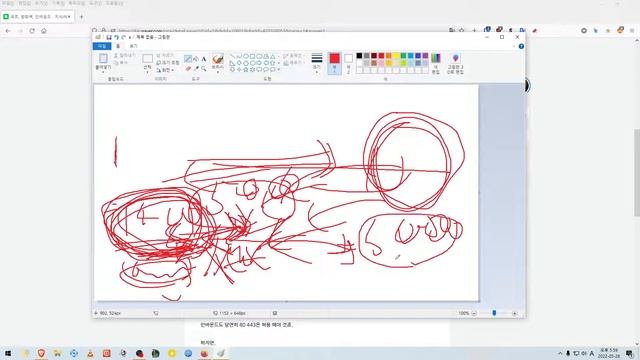Open Edit with Paint 3D icon

click(x=456, y=58)
